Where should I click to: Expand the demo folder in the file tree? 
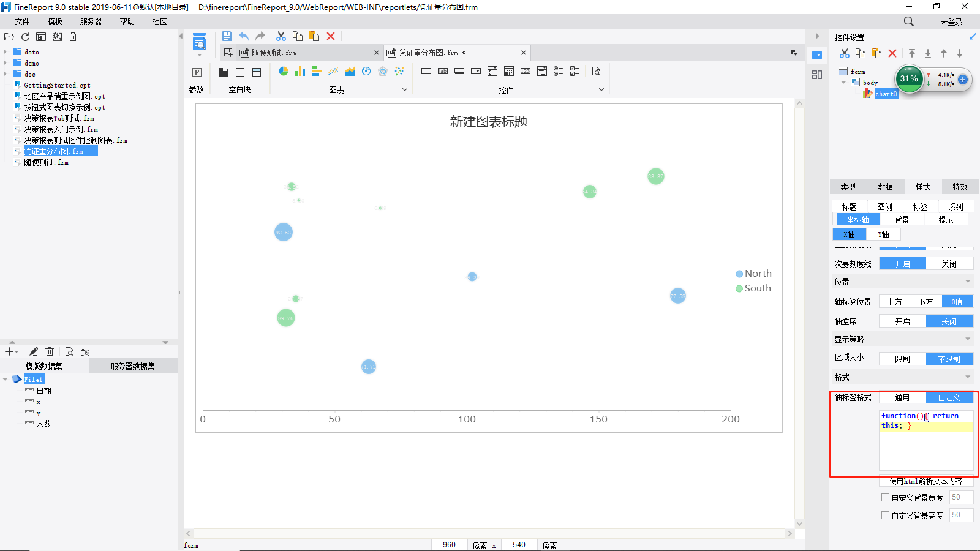5,63
